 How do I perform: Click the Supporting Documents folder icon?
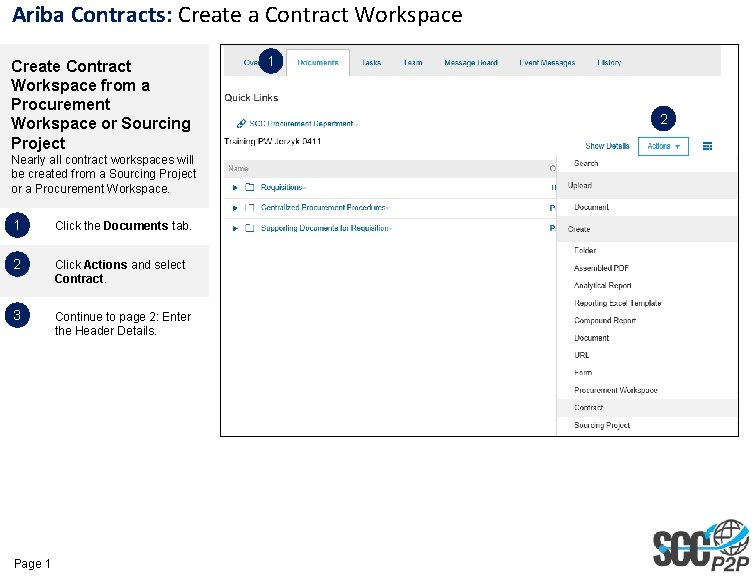(x=249, y=228)
